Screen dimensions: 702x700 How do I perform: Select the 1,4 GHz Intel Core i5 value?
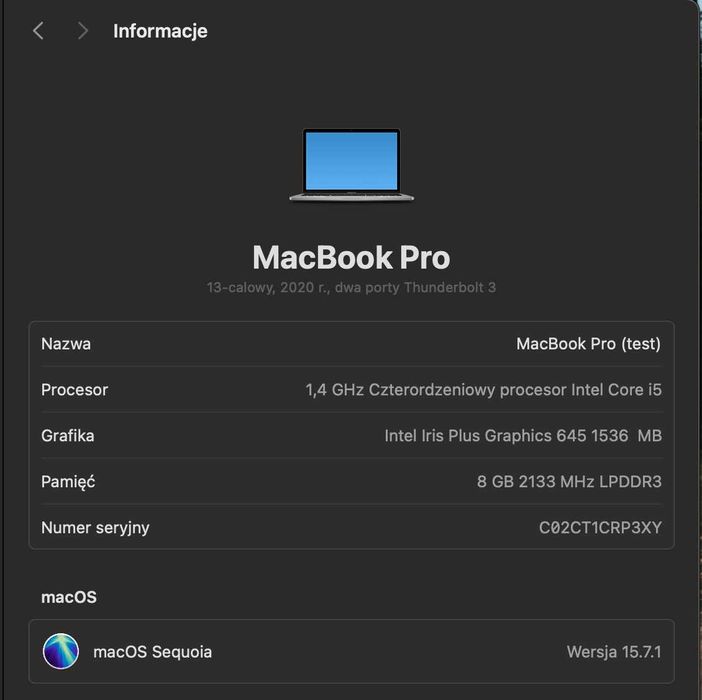pyautogui.click(x=484, y=390)
